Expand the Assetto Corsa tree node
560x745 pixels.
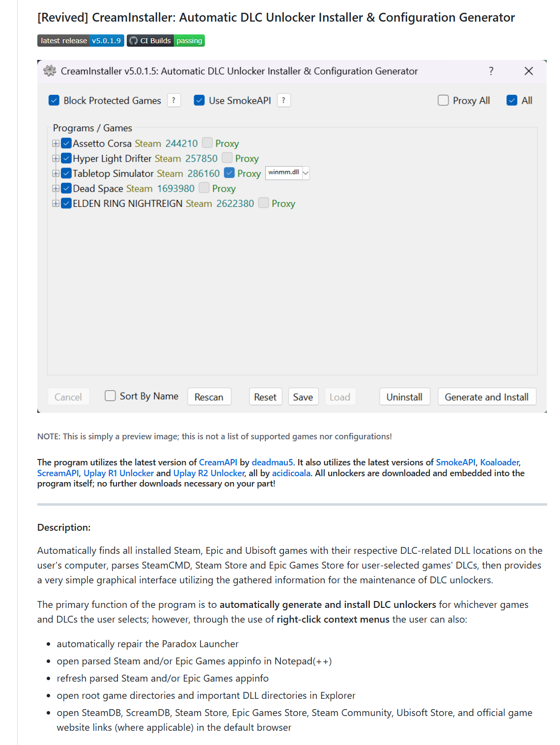point(56,143)
